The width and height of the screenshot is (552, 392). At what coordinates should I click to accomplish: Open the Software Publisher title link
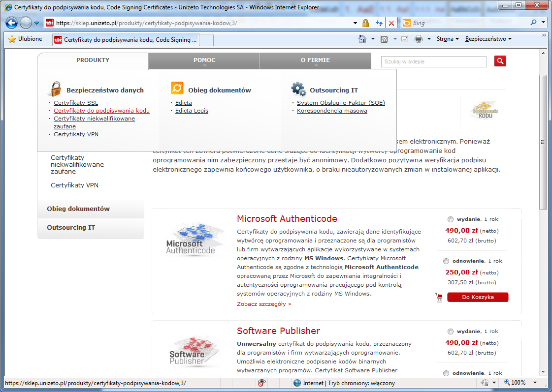point(279,331)
